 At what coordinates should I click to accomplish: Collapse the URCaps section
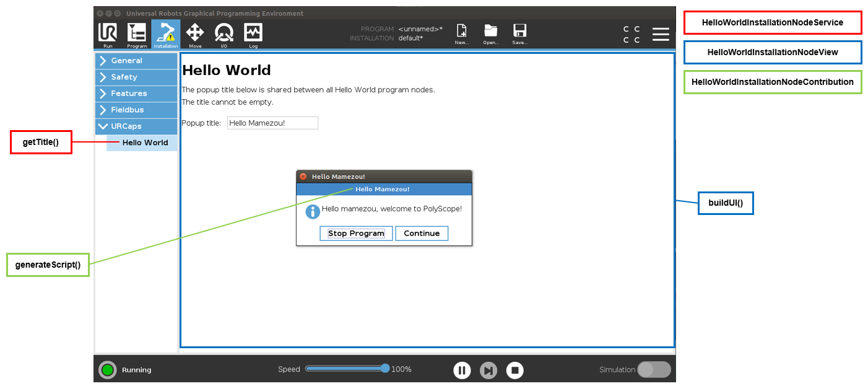[136, 126]
